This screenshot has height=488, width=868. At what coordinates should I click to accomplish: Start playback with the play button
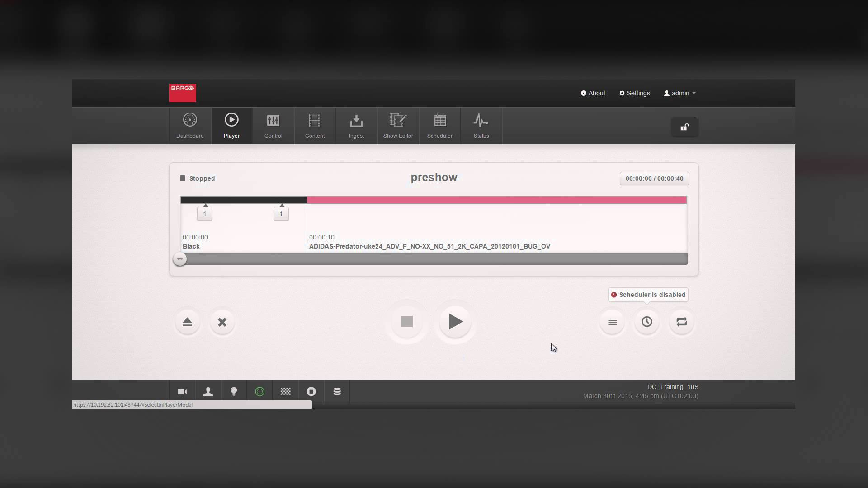[x=455, y=321]
